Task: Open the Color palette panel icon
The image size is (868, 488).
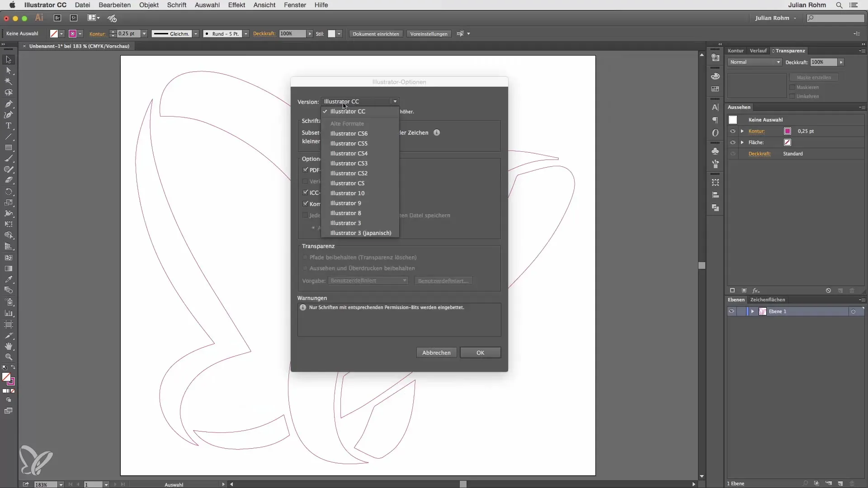Action: [715, 76]
